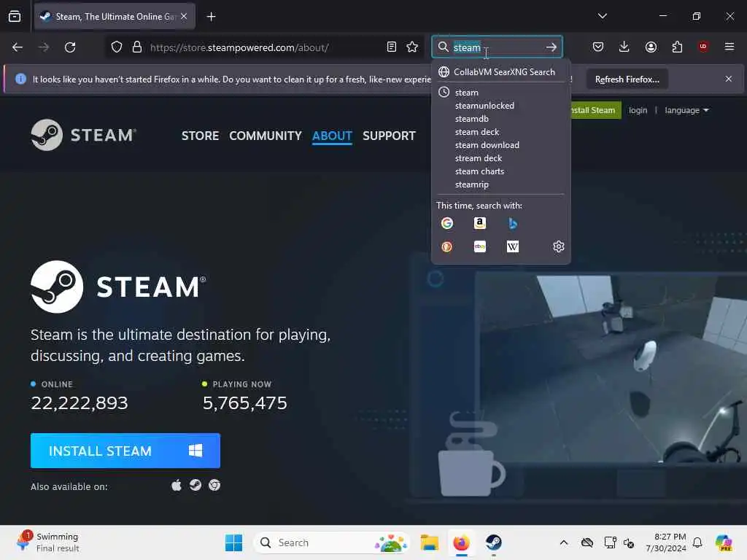
Task: Click the Firefox back arrow
Action: 18,47
